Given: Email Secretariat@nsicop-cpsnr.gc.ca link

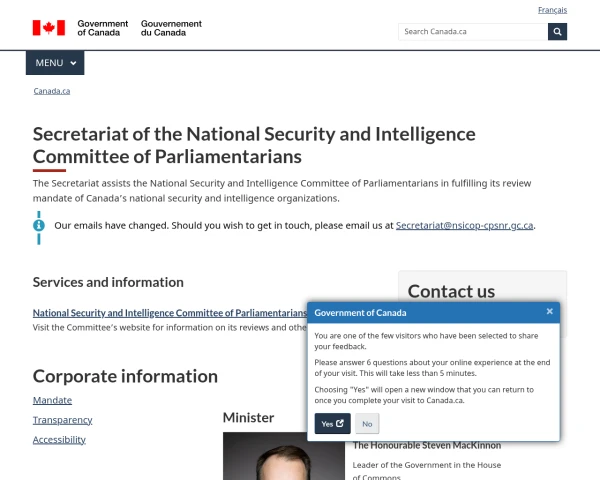Looking at the screenshot, I should click(x=465, y=226).
